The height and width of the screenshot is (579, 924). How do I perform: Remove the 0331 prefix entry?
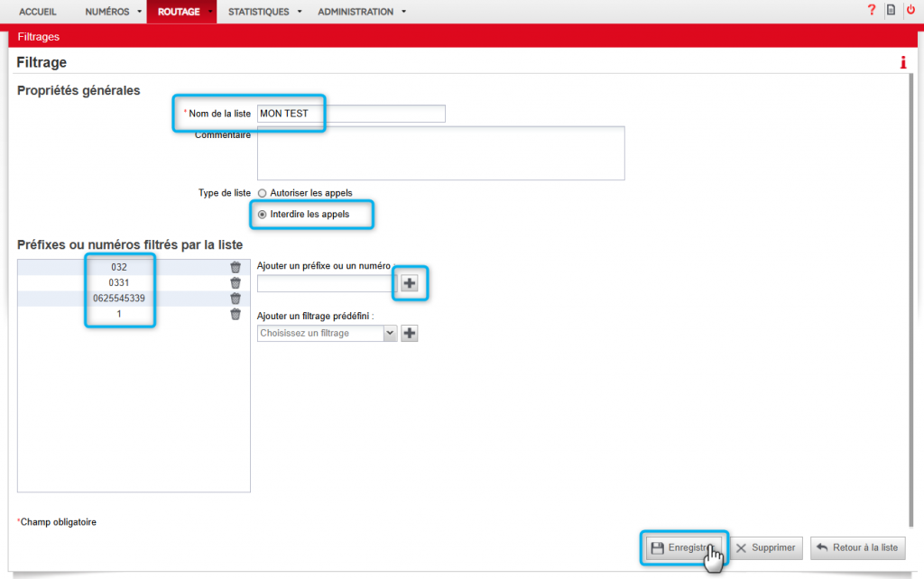(x=236, y=283)
